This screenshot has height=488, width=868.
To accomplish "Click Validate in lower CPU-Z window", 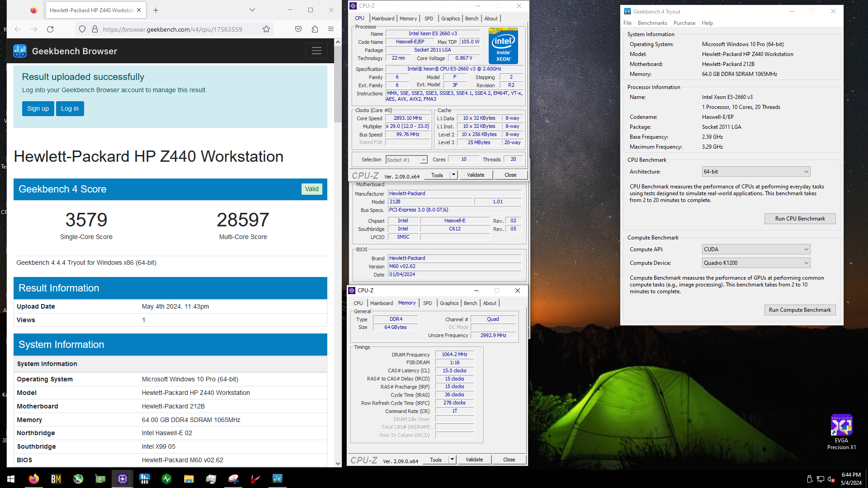I will pos(474,460).
